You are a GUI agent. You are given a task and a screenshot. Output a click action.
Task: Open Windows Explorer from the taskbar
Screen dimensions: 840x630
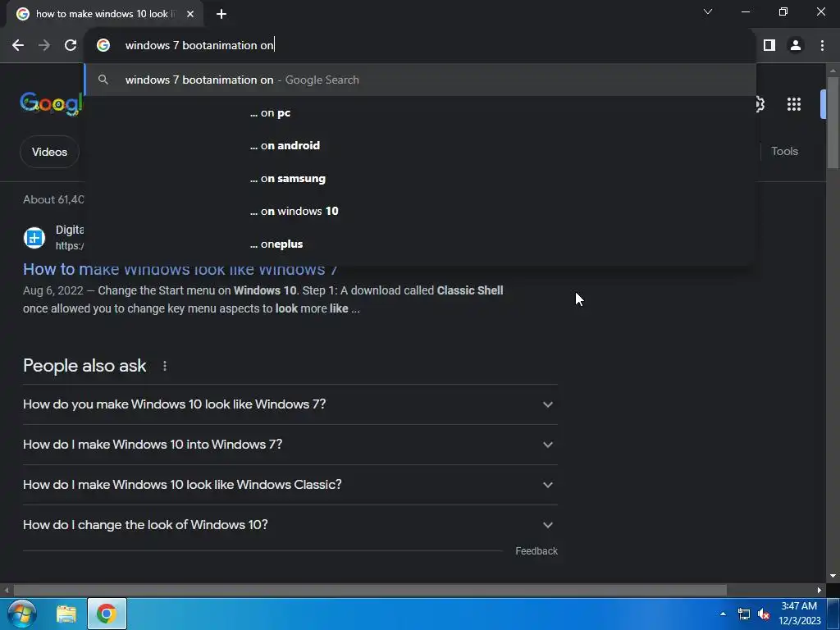(x=66, y=614)
